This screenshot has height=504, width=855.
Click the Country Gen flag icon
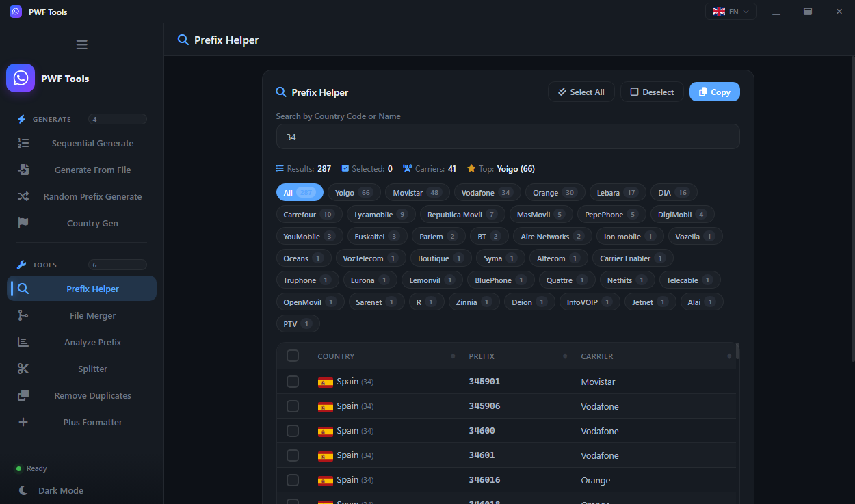(23, 223)
